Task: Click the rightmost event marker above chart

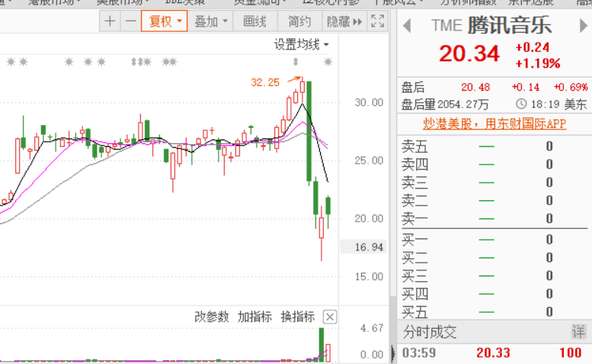Action: (328, 62)
